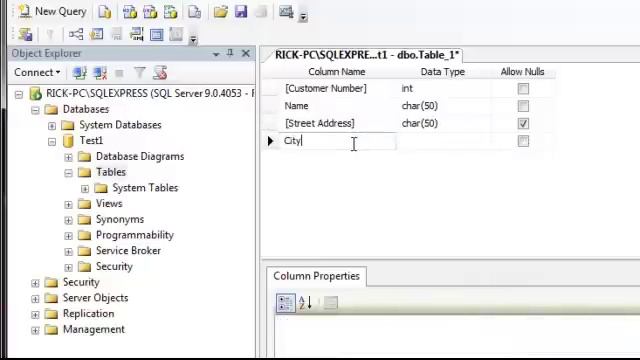Screen dimensions: 640x360
Task: Click the Connect Object Explorer icon
Action: tap(80, 73)
